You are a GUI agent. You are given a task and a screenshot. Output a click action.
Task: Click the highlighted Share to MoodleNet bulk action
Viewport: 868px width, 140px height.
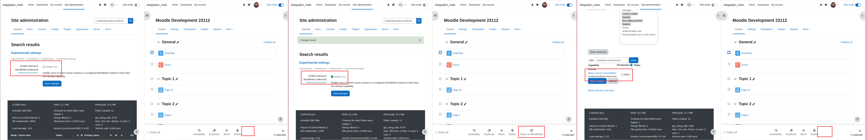pos(531,132)
